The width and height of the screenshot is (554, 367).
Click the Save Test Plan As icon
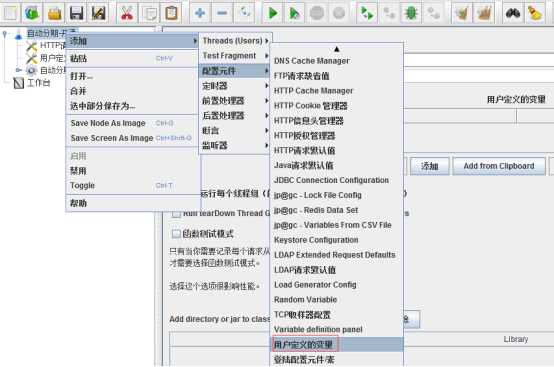coord(99,13)
